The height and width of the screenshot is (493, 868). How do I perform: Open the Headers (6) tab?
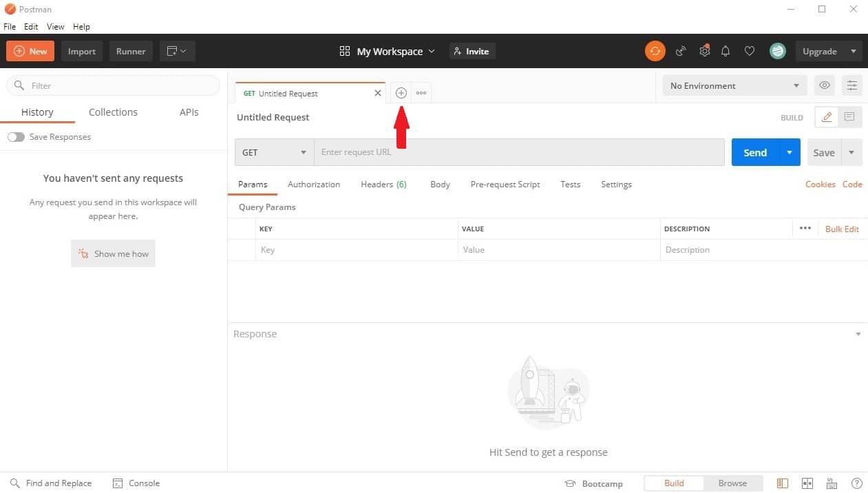pyautogui.click(x=383, y=185)
